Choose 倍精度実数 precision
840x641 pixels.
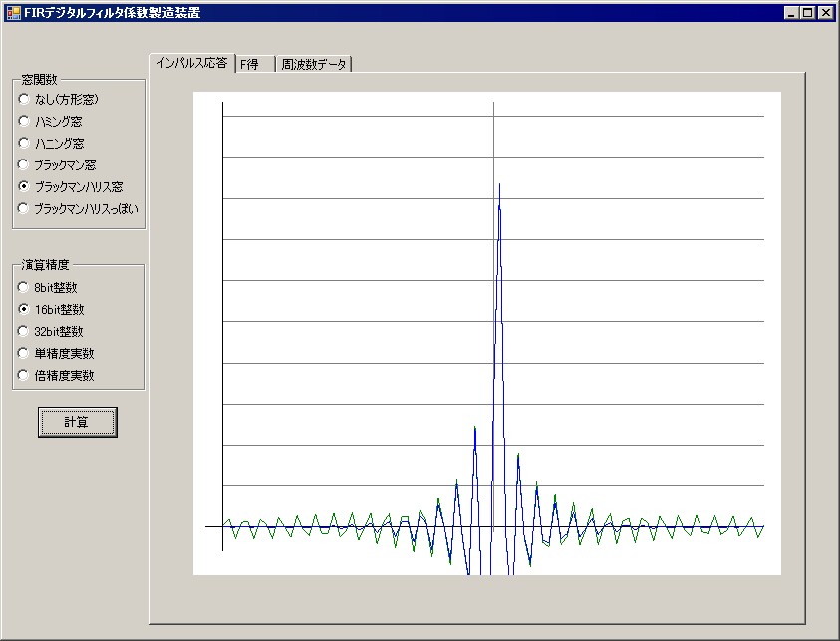coord(56,376)
